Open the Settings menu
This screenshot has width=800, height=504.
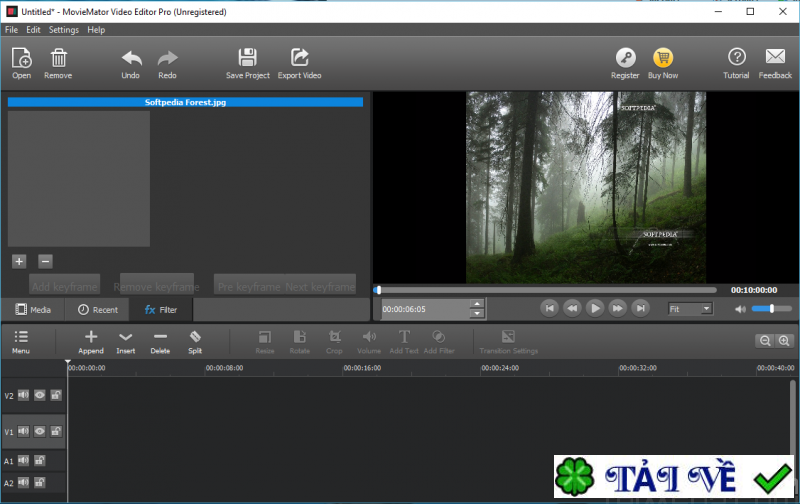point(64,30)
